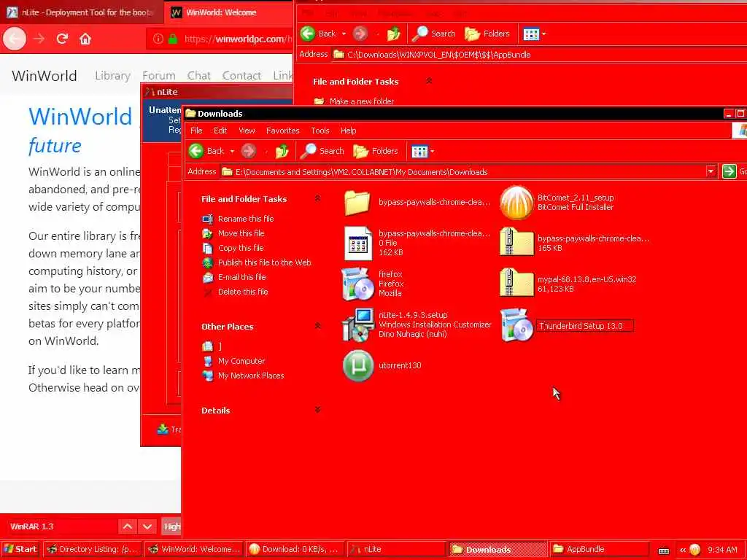This screenshot has height=560, width=747.
Task: Click Back in AppBundle window
Action: click(x=317, y=34)
